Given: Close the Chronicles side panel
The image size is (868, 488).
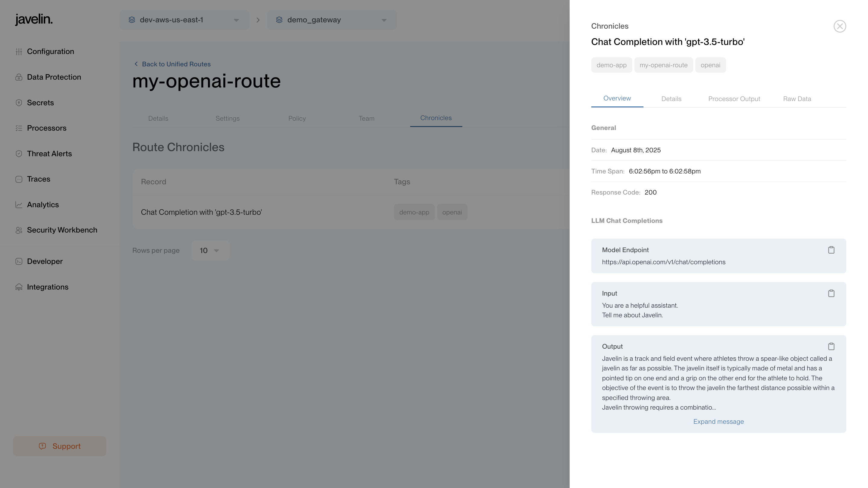Looking at the screenshot, I should tap(840, 26).
